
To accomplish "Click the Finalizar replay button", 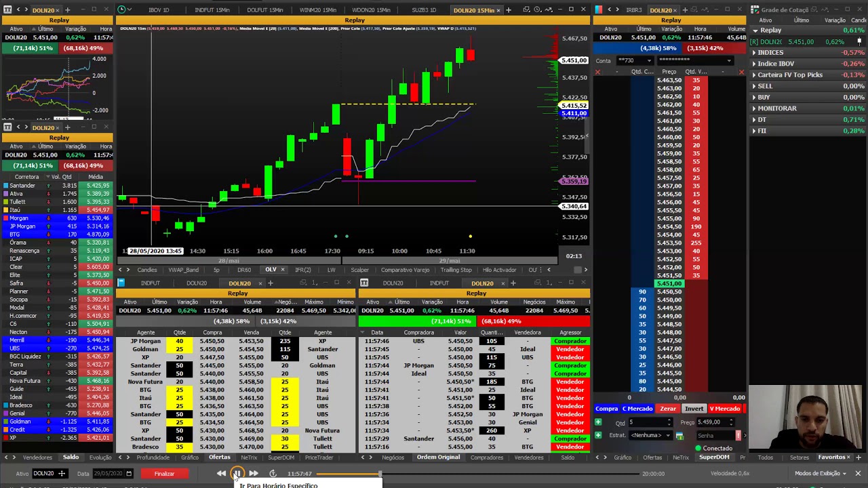I will (x=164, y=474).
